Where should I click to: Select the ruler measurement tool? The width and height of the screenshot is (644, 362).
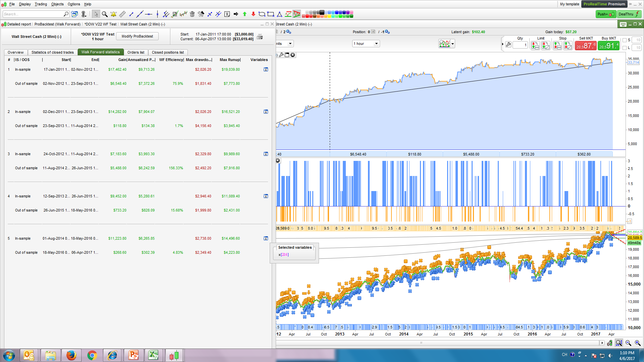122,14
